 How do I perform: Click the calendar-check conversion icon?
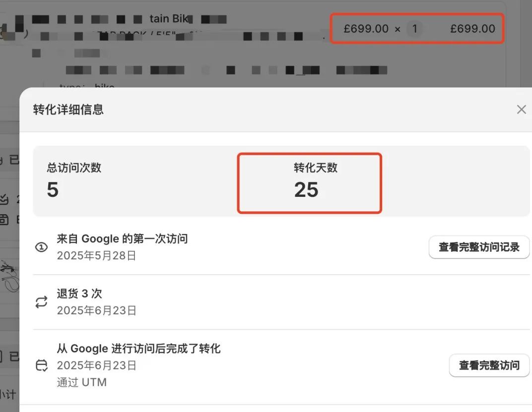click(42, 365)
